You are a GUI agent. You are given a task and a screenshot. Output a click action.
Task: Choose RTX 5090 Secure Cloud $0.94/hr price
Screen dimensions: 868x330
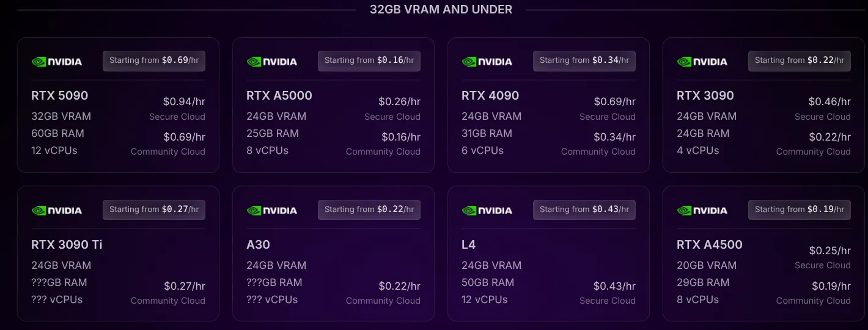[x=184, y=101]
